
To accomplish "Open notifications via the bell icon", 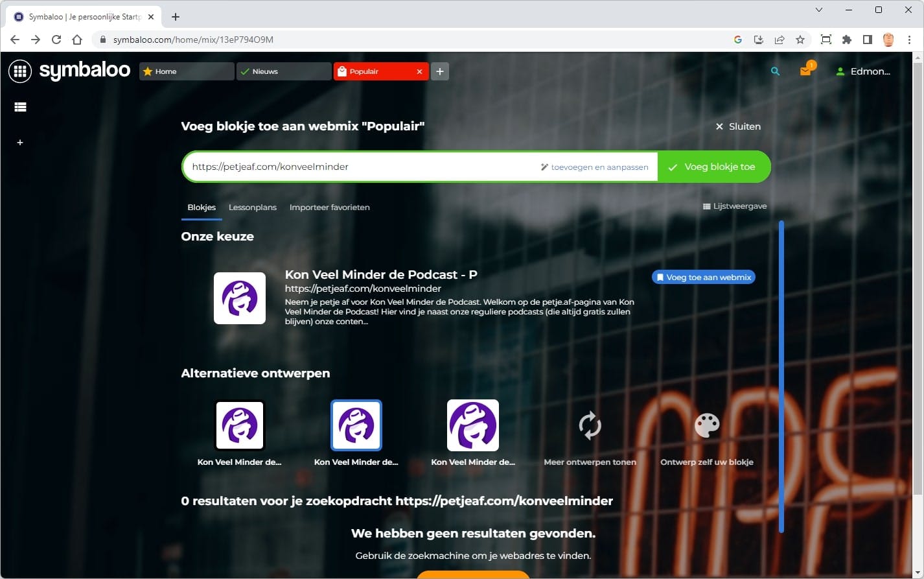I will [x=805, y=71].
